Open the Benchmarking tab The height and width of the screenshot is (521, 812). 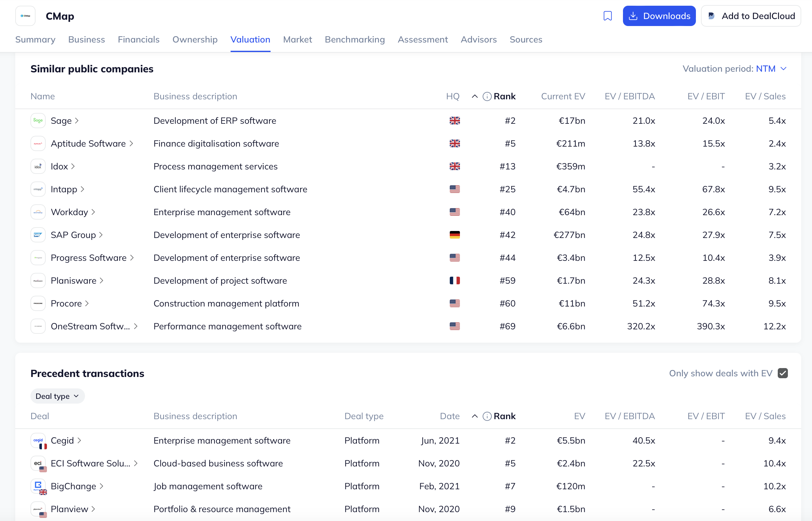[355, 40]
